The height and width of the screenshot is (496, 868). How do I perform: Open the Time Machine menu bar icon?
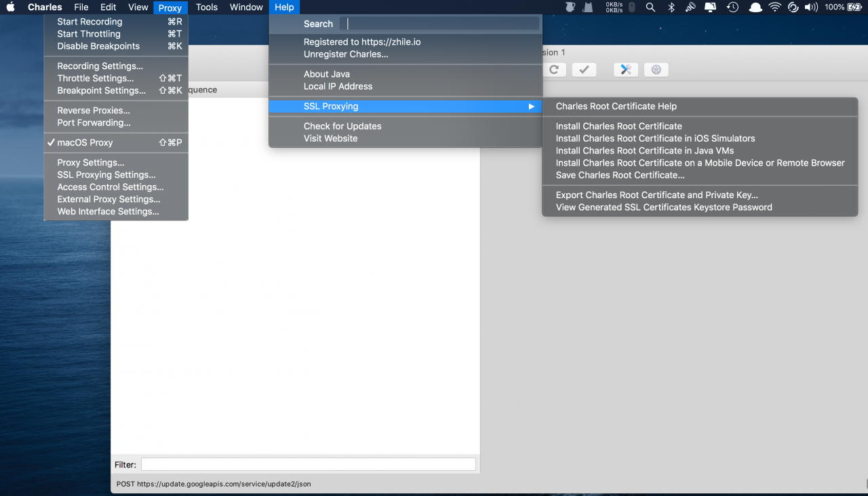[x=732, y=7]
